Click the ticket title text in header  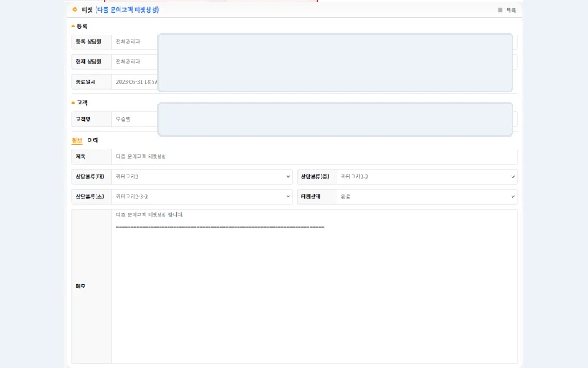(x=127, y=10)
